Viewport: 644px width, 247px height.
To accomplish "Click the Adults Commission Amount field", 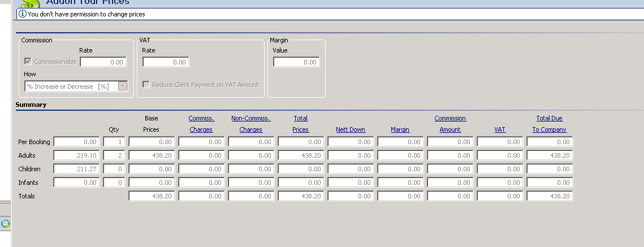I will 450,155.
